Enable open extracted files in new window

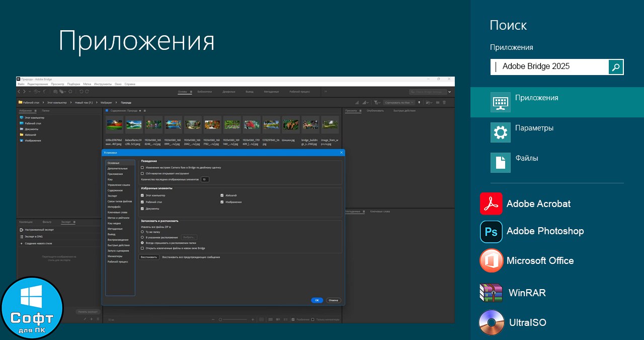142,248
